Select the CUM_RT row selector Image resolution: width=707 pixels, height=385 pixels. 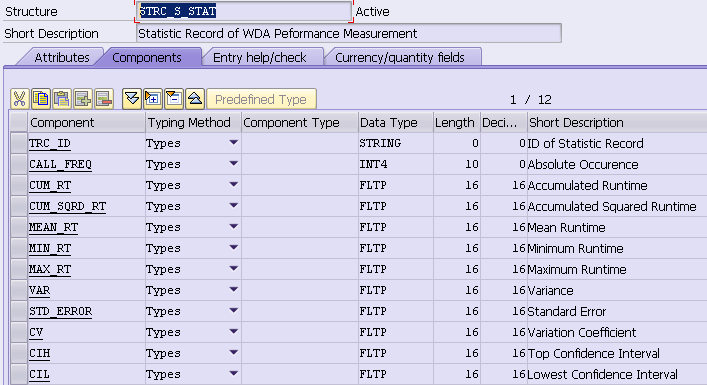point(18,185)
